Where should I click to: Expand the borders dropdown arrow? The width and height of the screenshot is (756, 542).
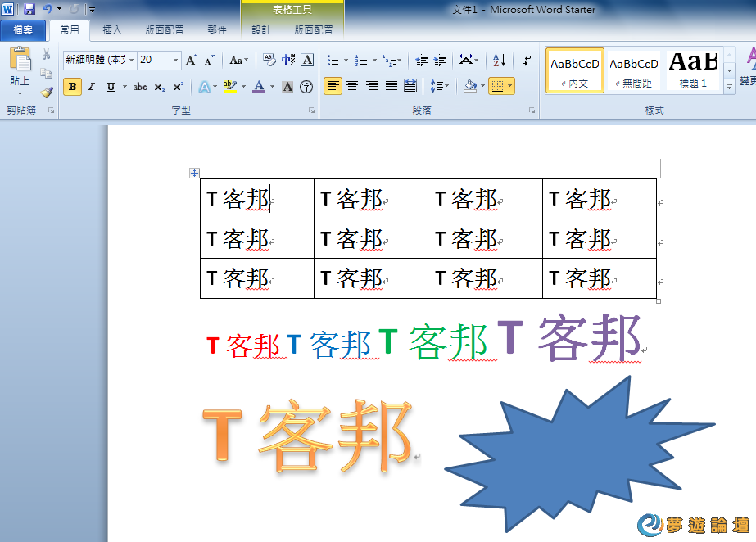point(510,86)
